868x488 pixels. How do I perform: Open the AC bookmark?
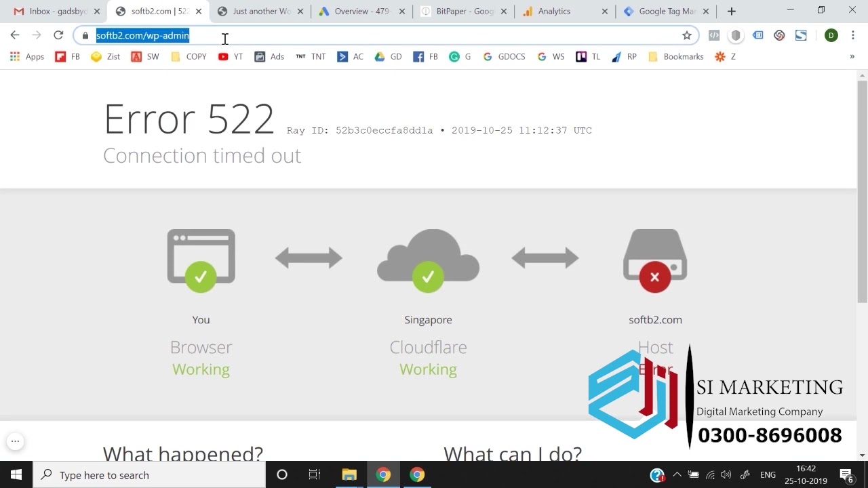point(351,57)
